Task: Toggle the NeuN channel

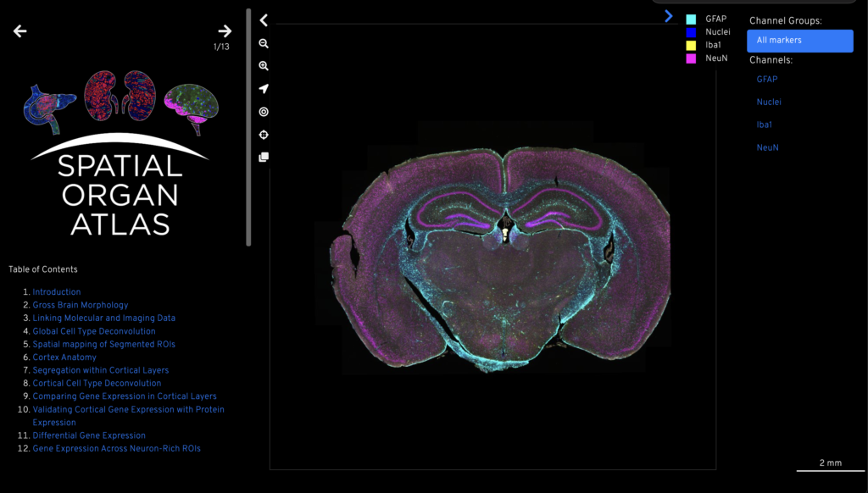Action: 767,148
